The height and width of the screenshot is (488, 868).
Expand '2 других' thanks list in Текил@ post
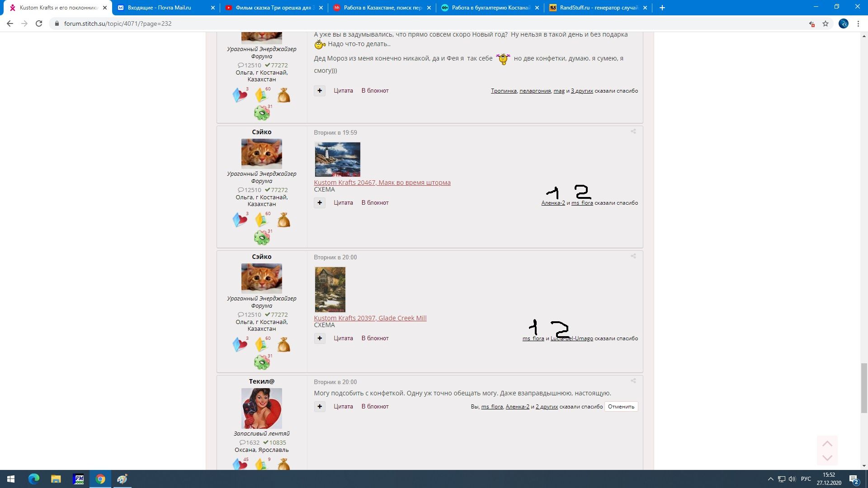pyautogui.click(x=547, y=407)
